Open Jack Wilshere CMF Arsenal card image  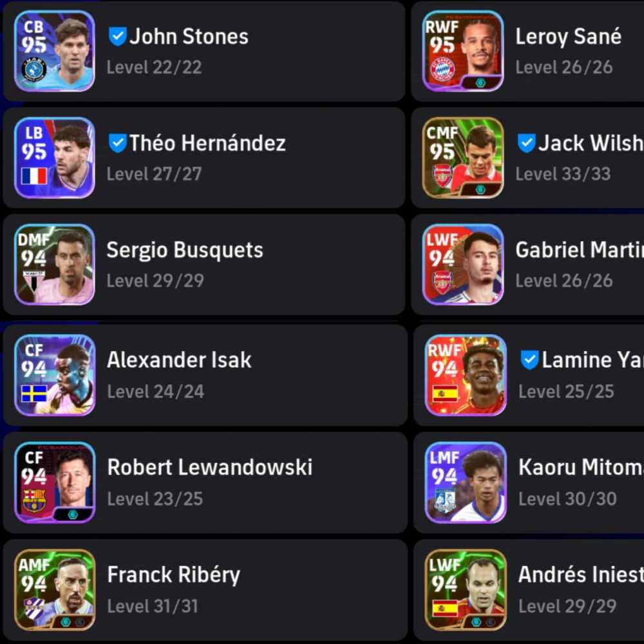463,158
